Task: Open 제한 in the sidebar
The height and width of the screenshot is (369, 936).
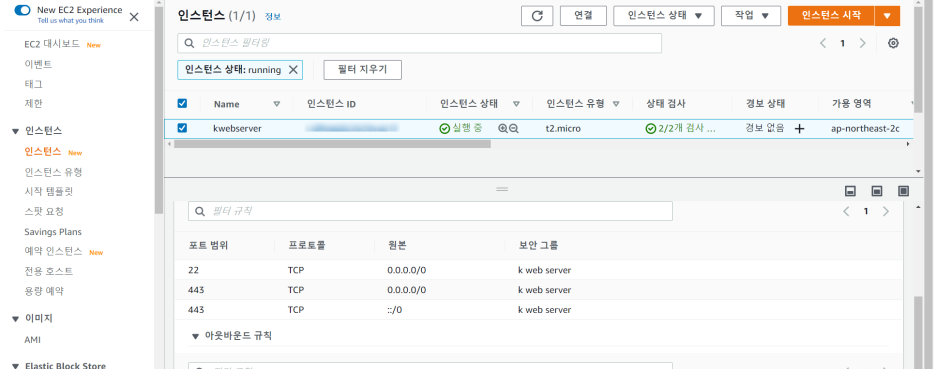Action: tap(33, 103)
